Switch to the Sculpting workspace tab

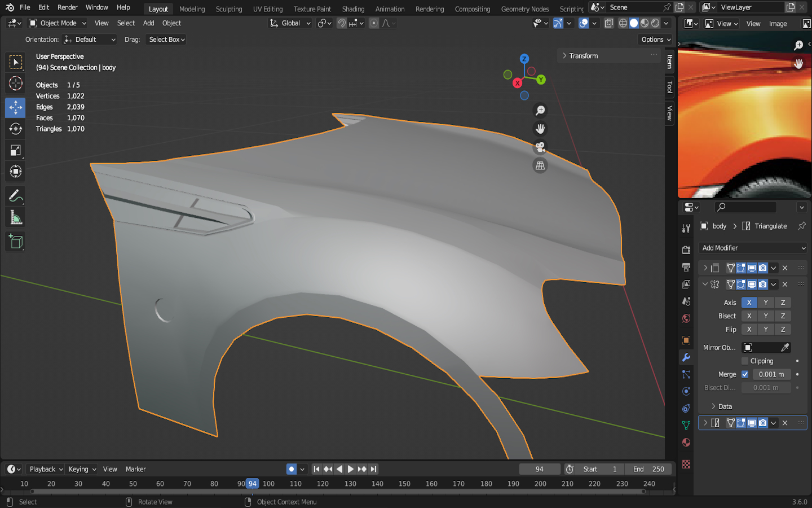point(228,9)
